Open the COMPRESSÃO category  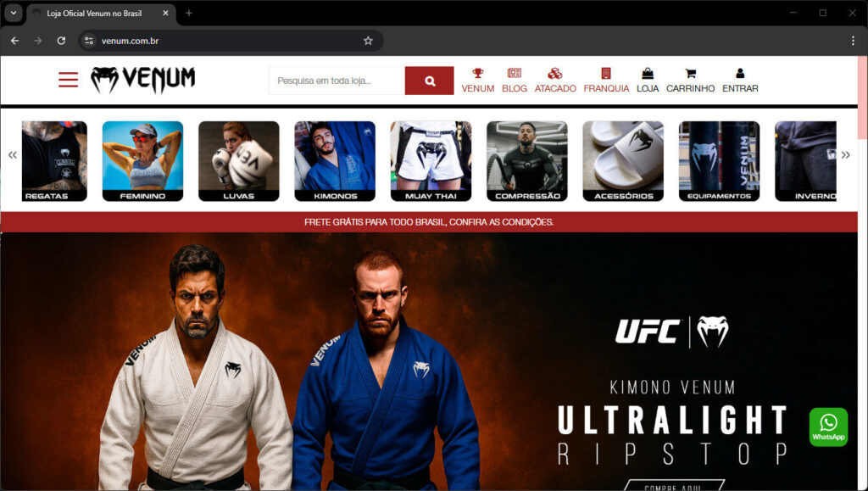527,161
